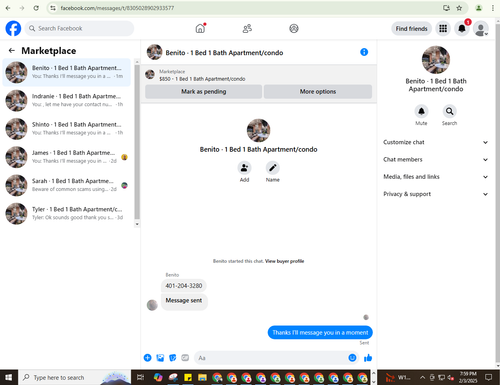The height and width of the screenshot is (385, 500).
Task: Focus the Aa message input field
Action: click(x=271, y=358)
